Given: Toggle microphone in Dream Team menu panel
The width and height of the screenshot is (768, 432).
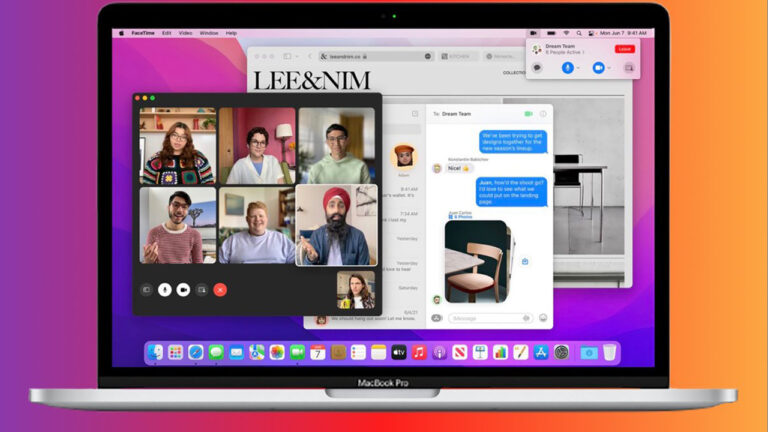Looking at the screenshot, I should click(567, 68).
